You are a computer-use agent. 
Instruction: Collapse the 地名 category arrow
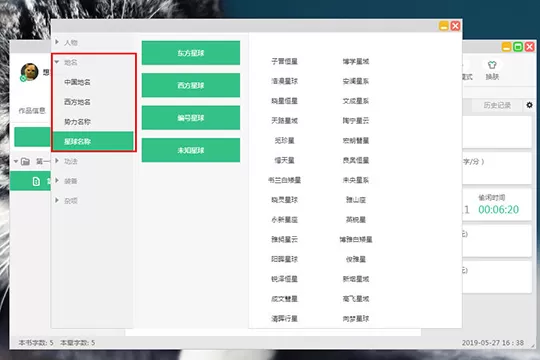[x=57, y=62]
